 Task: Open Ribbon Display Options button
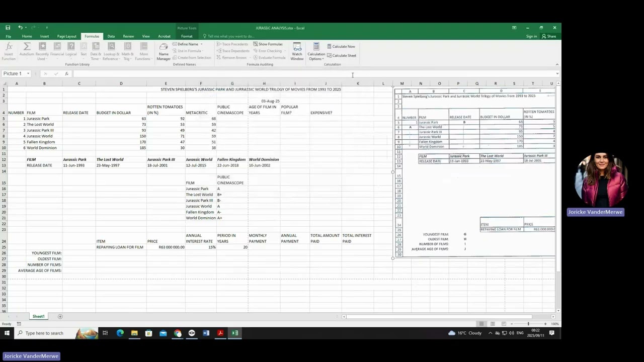pos(514,28)
